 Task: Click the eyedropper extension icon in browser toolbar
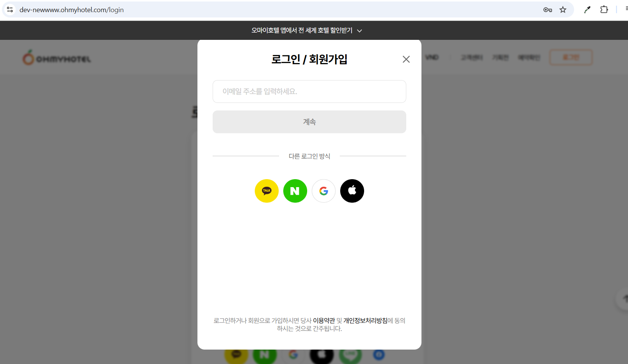coord(587,10)
